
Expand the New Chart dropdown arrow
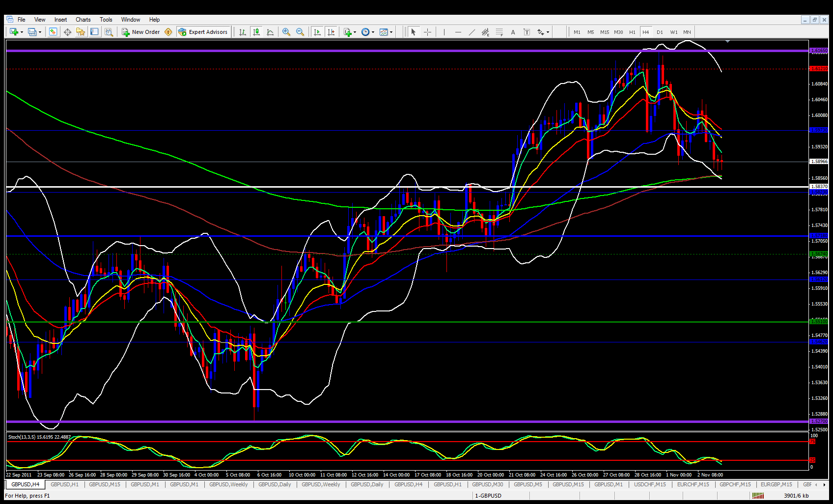(22, 32)
